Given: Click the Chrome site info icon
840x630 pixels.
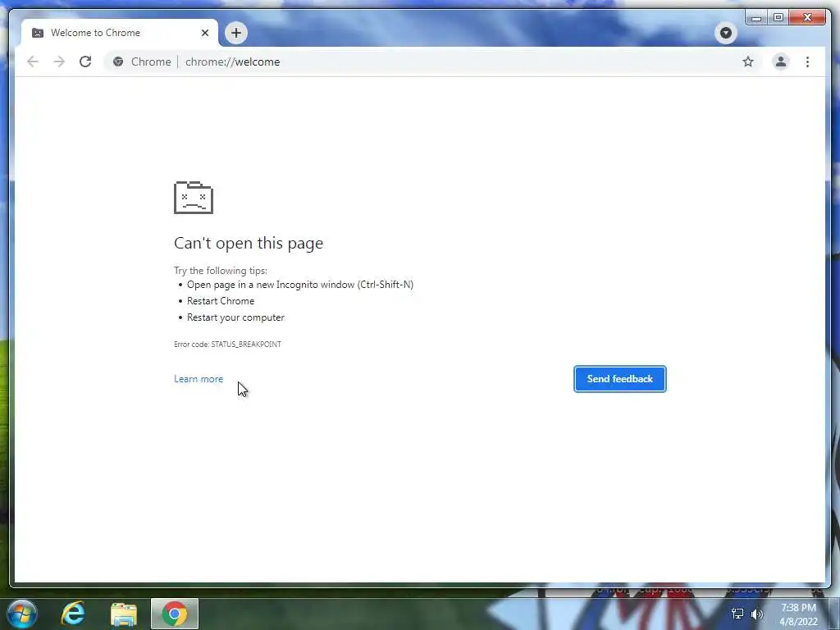Looking at the screenshot, I should pyautogui.click(x=118, y=62).
